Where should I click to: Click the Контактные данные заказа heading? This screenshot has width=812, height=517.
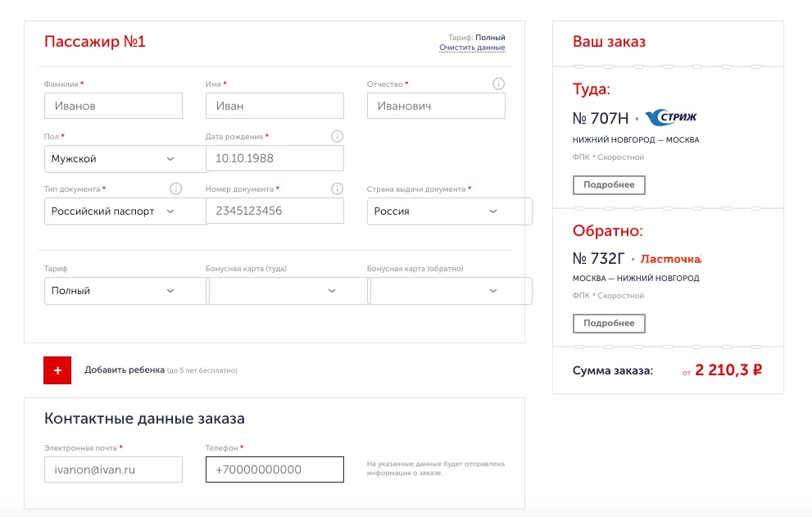tap(144, 419)
